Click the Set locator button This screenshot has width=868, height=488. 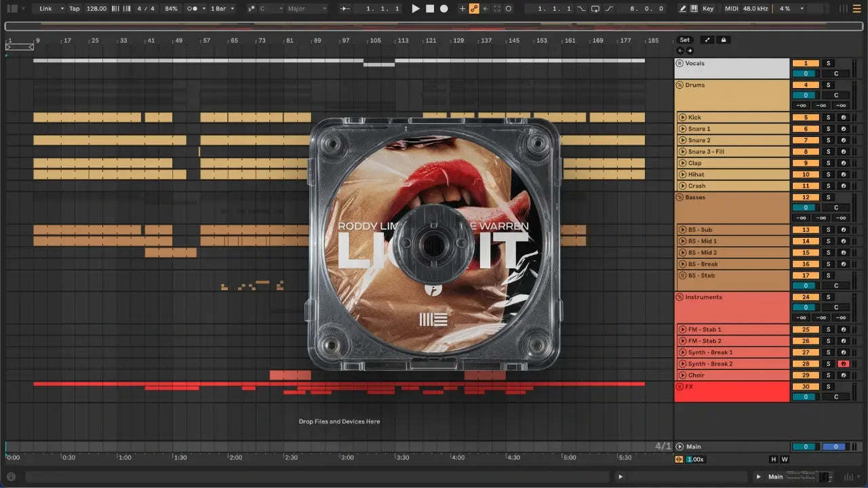point(685,40)
